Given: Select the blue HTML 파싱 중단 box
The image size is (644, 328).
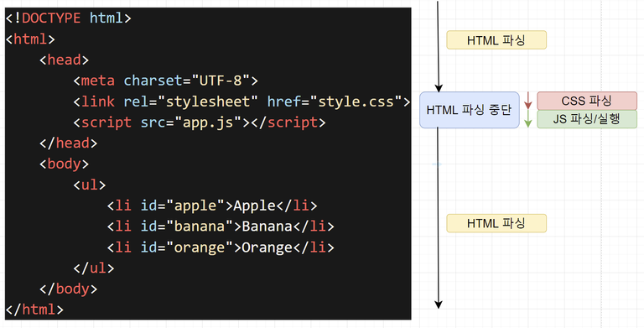Looking at the screenshot, I should (x=469, y=110).
